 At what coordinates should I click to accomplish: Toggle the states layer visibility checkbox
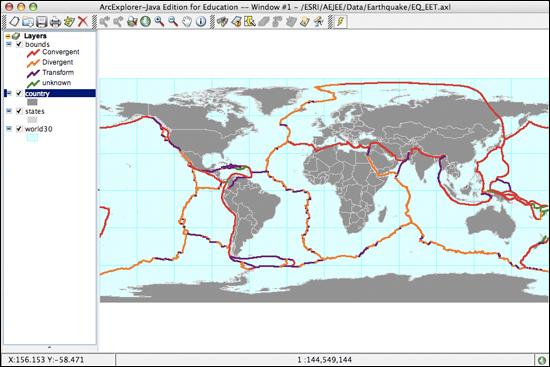coord(19,111)
